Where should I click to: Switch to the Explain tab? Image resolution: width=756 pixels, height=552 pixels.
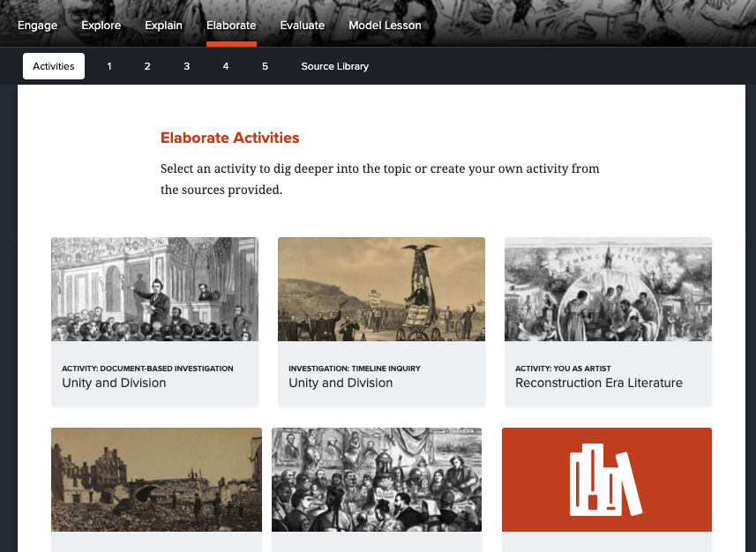(163, 26)
